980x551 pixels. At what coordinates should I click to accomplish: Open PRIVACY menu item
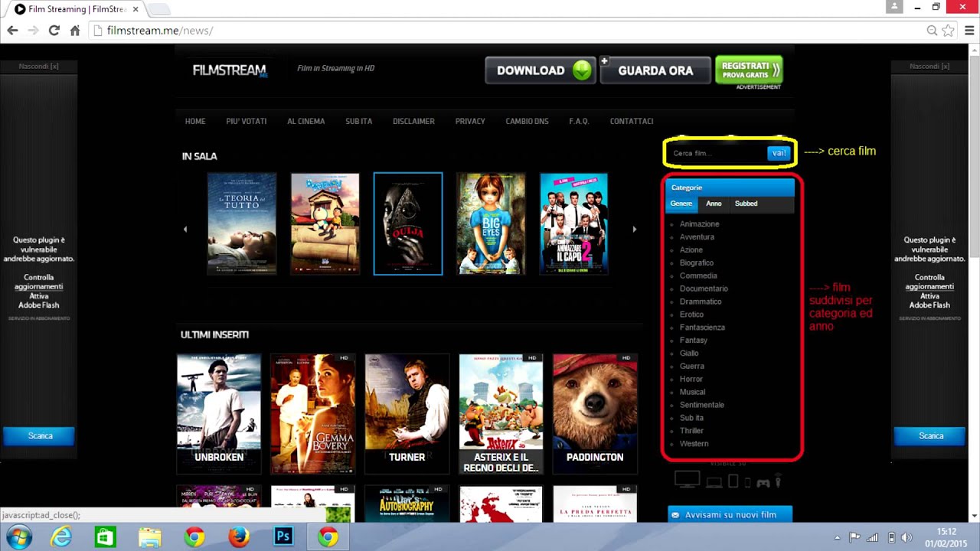pyautogui.click(x=470, y=121)
